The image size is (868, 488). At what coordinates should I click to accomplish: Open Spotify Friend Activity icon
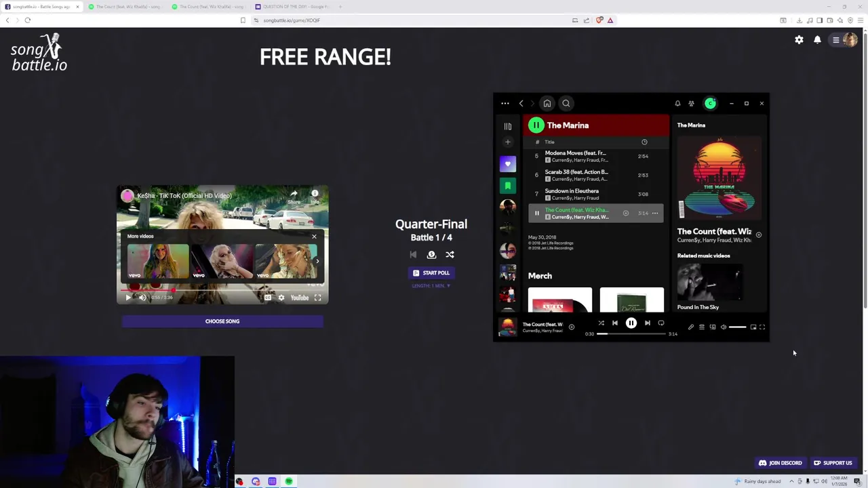click(691, 104)
